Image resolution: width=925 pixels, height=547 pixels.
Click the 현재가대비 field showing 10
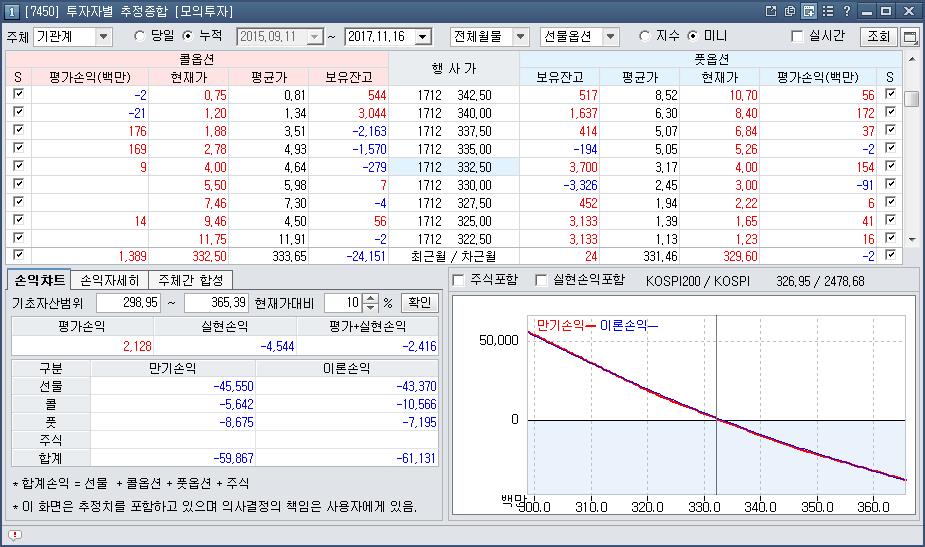tap(343, 303)
